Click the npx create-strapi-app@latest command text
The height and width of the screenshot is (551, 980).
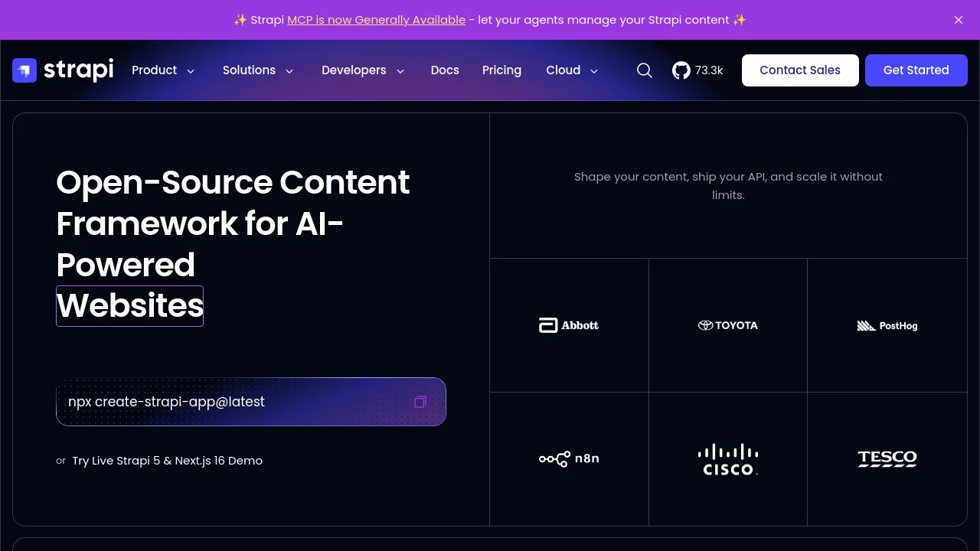(166, 402)
